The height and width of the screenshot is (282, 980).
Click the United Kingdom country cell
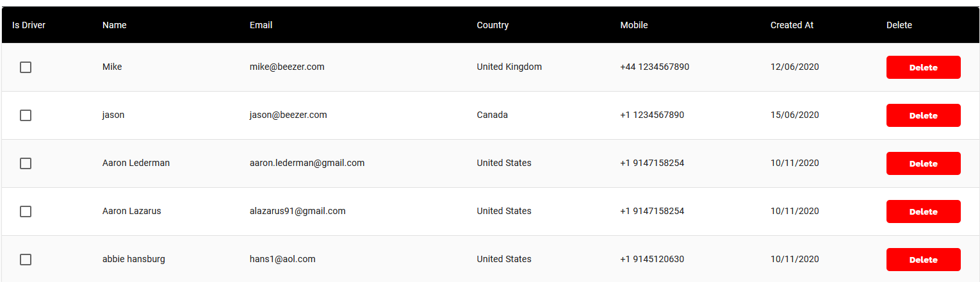(509, 67)
